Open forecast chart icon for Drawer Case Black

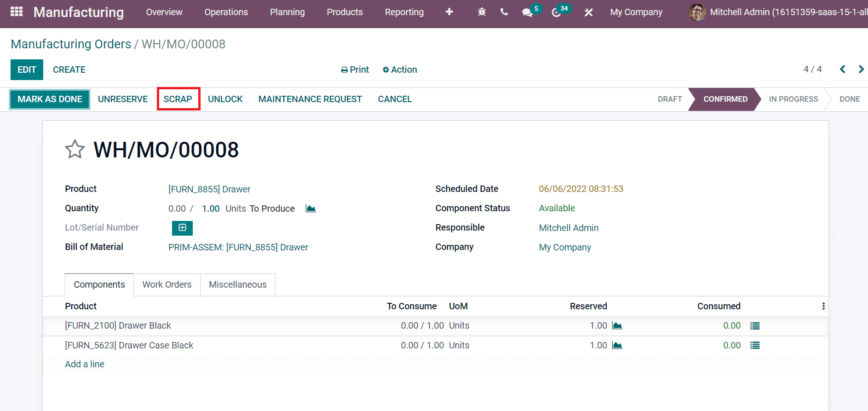[617, 346]
